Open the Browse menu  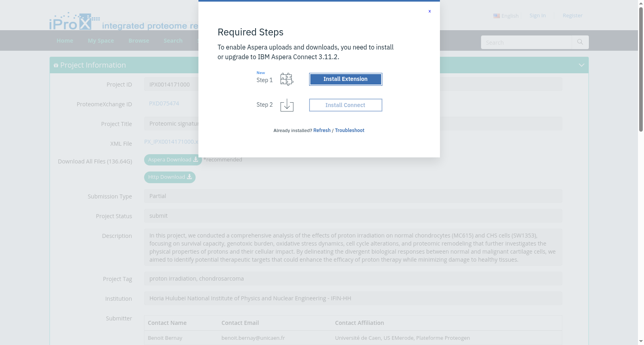coord(138,41)
